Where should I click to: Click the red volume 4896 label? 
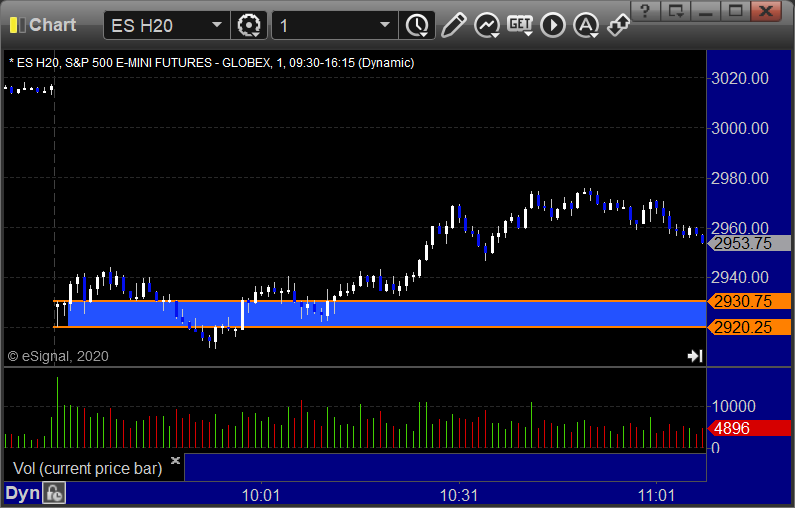coord(749,428)
